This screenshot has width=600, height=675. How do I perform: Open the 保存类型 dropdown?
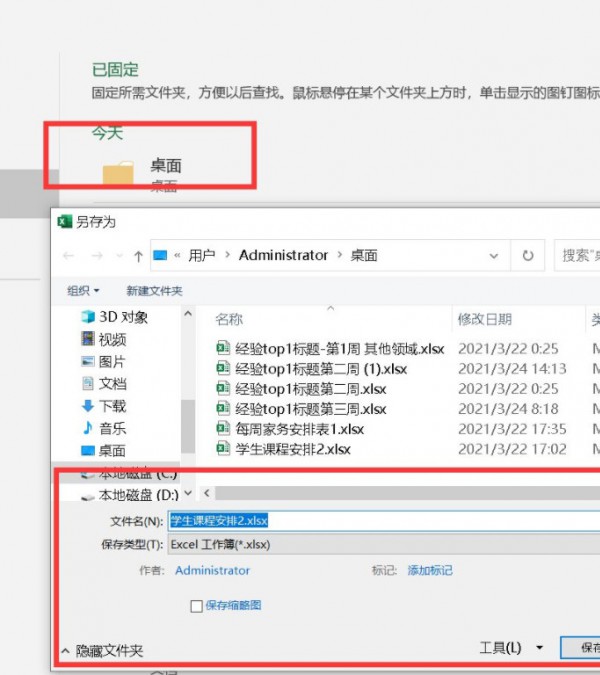pyautogui.click(x=384, y=545)
